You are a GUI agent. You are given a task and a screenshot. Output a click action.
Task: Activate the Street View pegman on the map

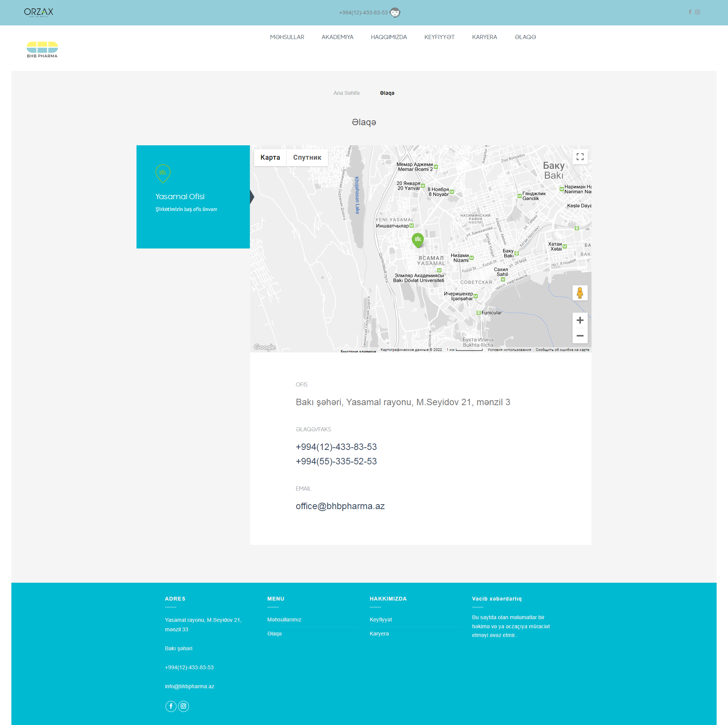click(580, 293)
